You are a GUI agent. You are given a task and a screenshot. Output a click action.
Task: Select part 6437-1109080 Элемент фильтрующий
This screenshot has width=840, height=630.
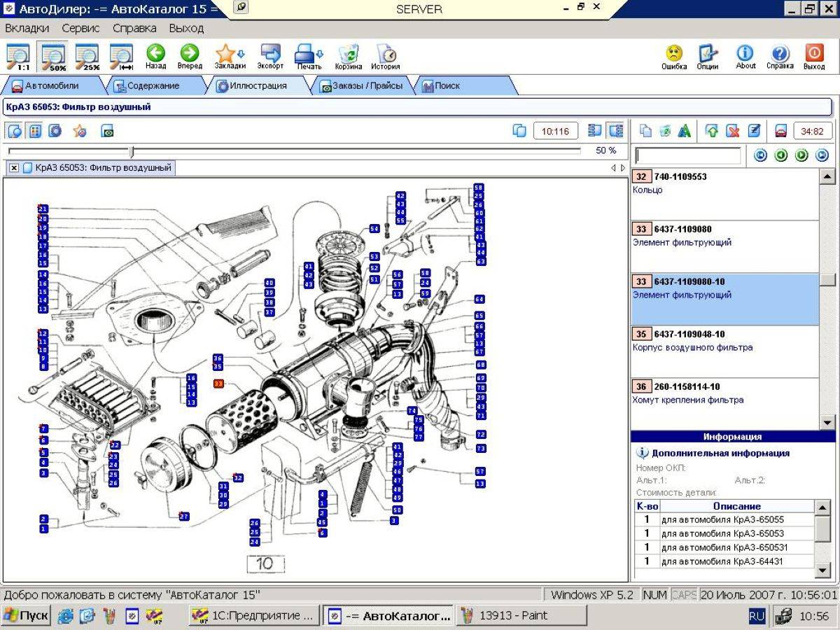click(724, 246)
